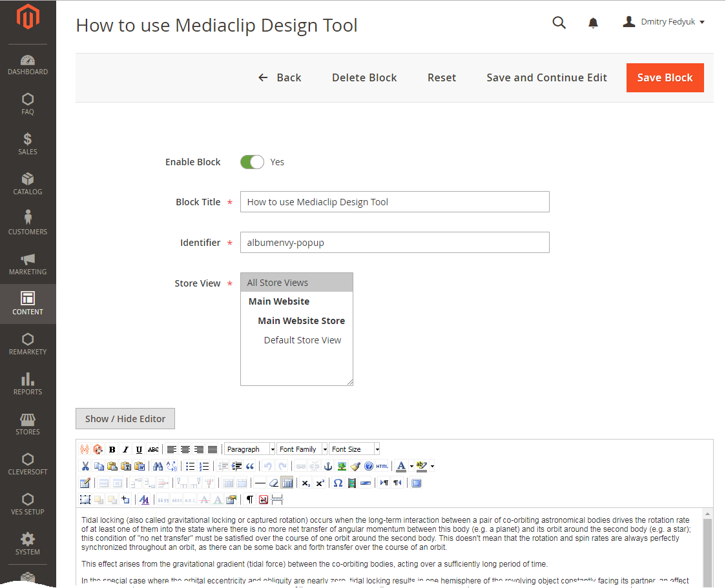Click into the Identifier field

[395, 243]
